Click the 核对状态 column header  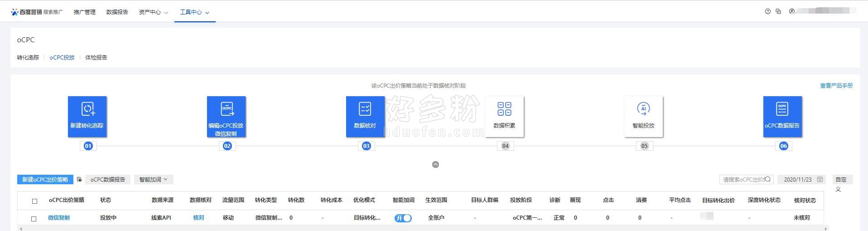pos(805,200)
